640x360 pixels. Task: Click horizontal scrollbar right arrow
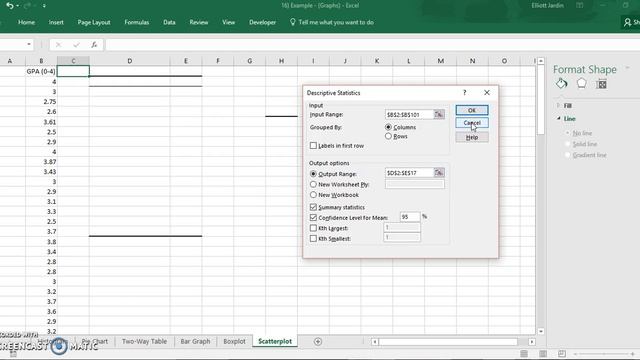click(x=531, y=342)
